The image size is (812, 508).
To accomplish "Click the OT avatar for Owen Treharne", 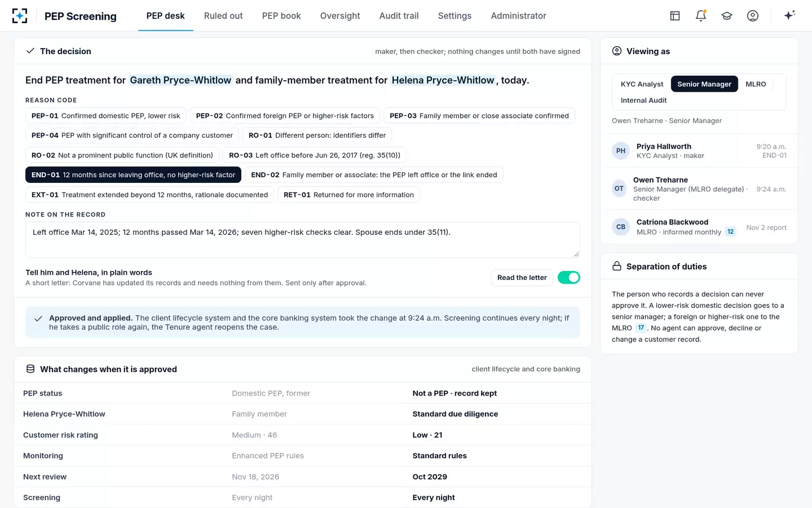I will tap(619, 189).
